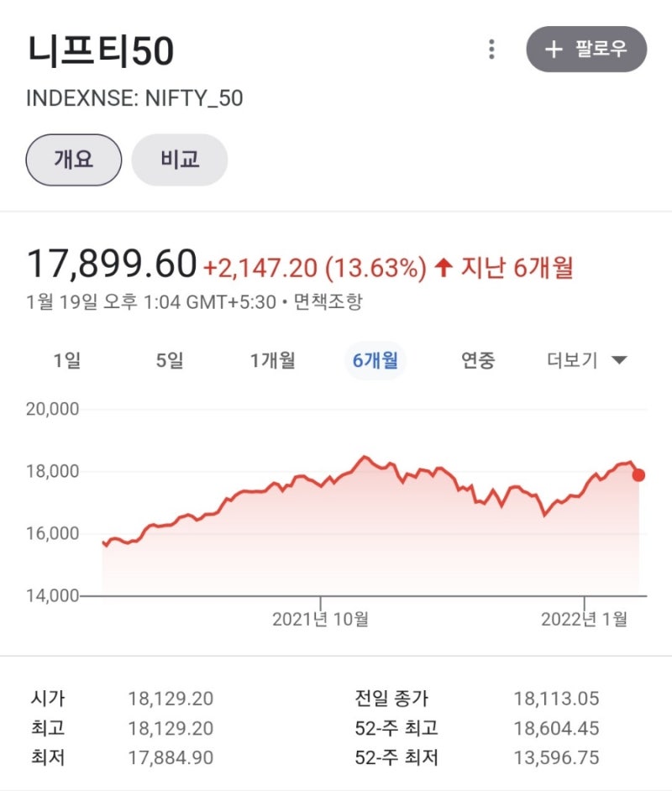Expand the 더보기 dropdown arrow
This screenshot has height=791, width=672.
(x=619, y=360)
